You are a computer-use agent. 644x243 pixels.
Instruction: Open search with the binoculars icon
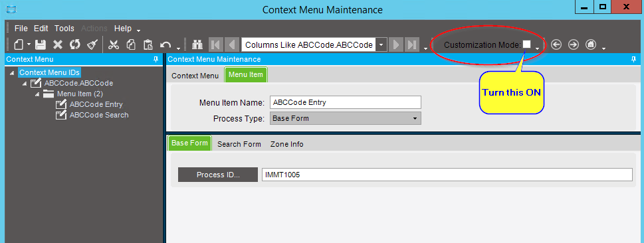198,44
